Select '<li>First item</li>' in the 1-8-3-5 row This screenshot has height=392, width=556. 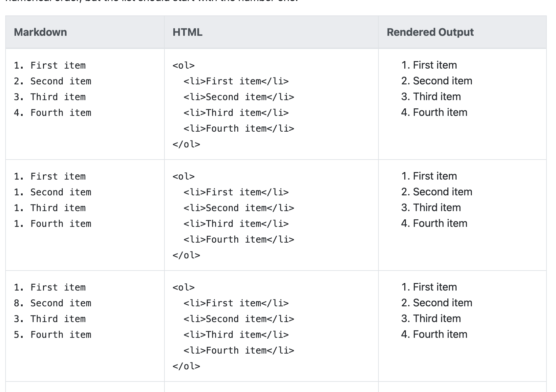236,303
